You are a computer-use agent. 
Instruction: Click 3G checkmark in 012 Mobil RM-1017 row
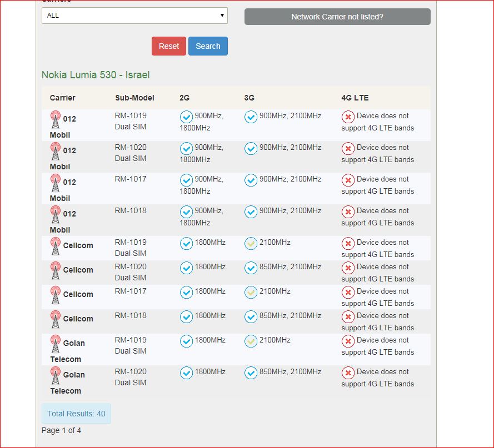pyautogui.click(x=251, y=180)
